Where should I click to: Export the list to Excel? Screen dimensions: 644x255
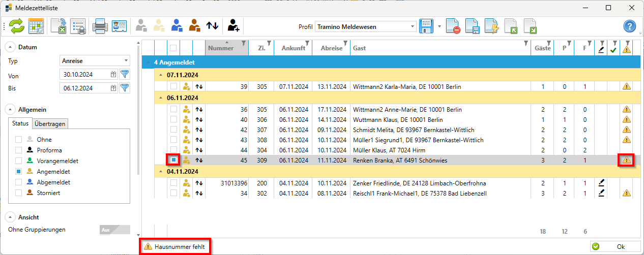(x=58, y=26)
